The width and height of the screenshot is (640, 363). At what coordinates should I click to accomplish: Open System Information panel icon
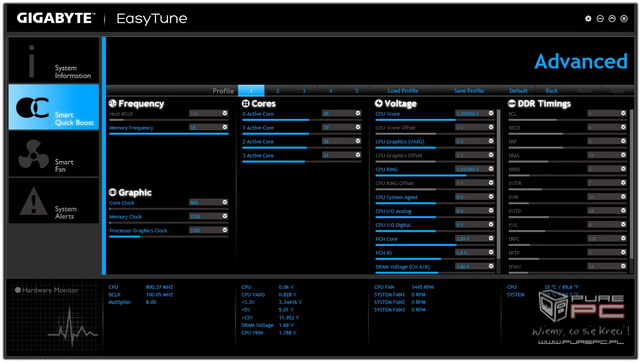tap(31, 61)
